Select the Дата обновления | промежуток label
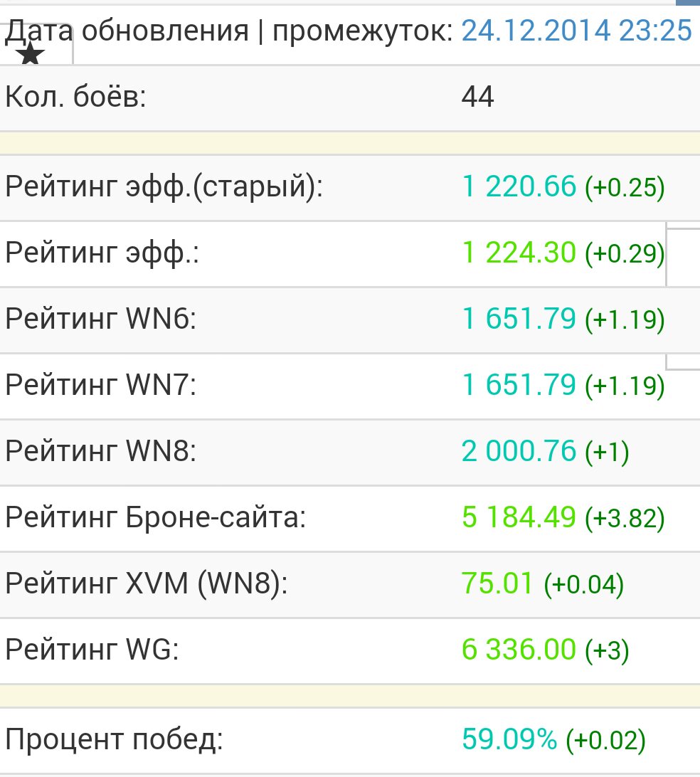 pyautogui.click(x=228, y=31)
